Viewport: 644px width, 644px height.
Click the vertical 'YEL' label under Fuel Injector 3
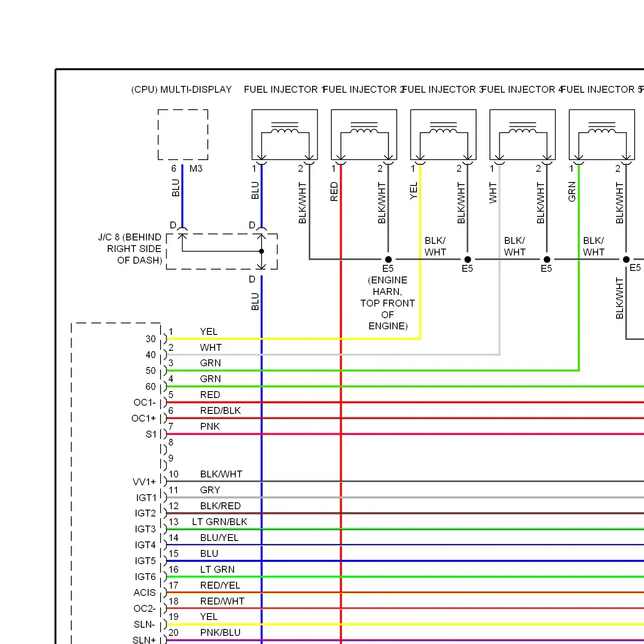413,191
